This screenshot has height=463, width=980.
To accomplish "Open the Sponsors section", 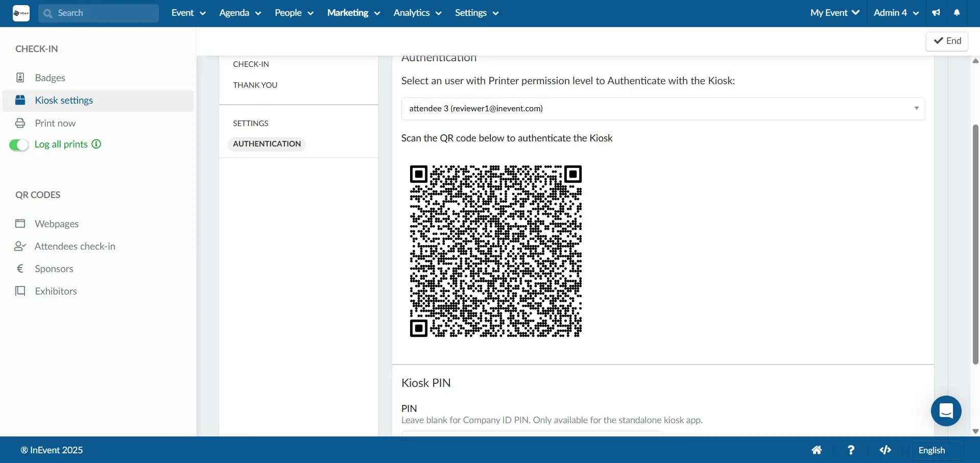I will [x=54, y=269].
